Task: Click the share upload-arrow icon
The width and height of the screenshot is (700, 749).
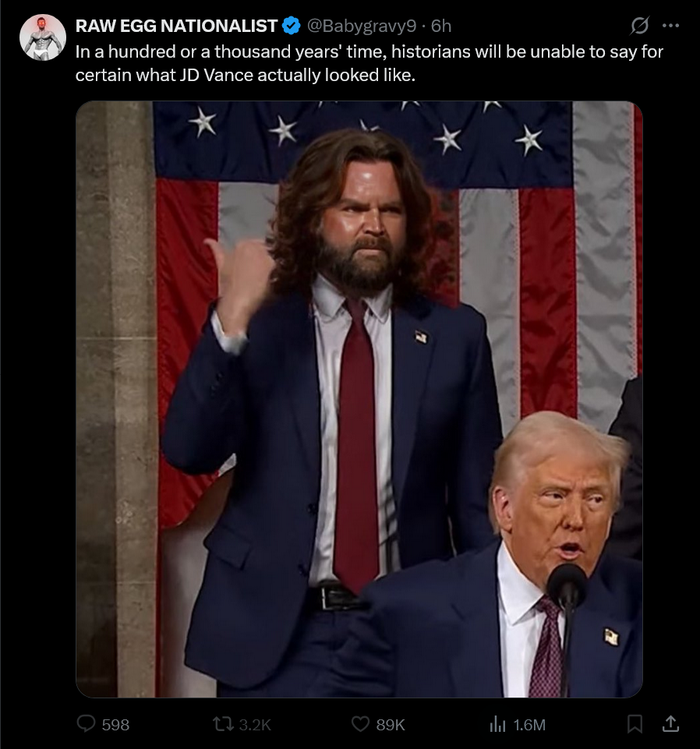Action: click(x=670, y=724)
